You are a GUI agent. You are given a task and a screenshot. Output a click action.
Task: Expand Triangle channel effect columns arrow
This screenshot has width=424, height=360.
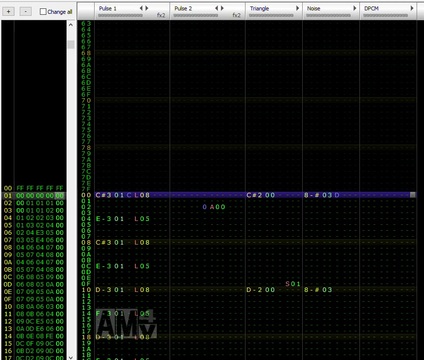(297, 8)
